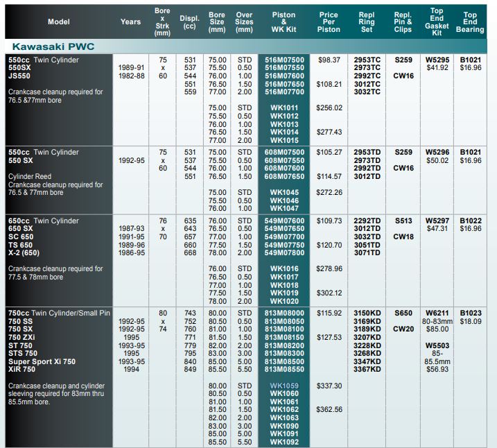Select the price $277.43
The height and width of the screenshot is (448, 497).
tap(329, 132)
